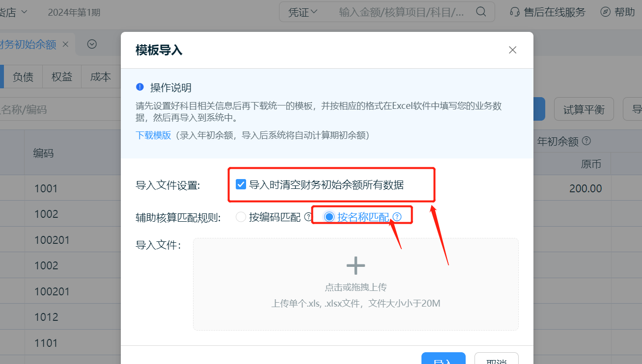
Task: Click the 年初余额 help icon
Action: point(586,141)
